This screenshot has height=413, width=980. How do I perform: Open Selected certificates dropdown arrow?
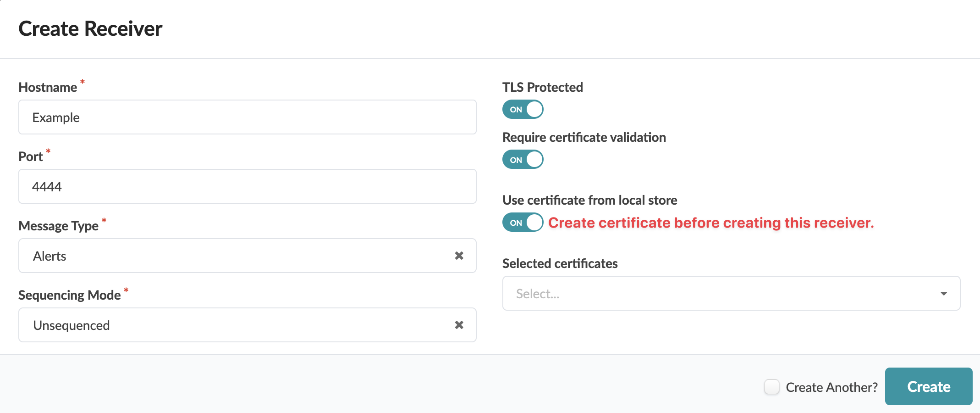click(943, 294)
